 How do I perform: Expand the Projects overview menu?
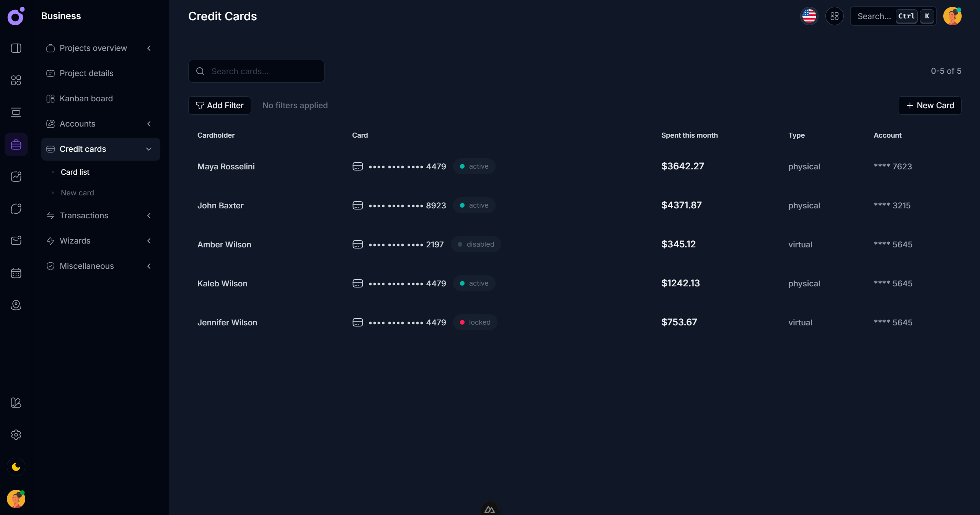pos(93,48)
